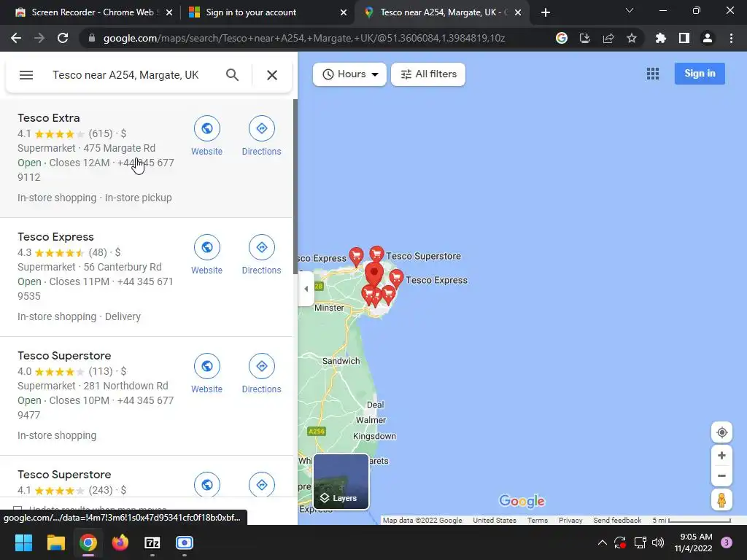
Task: Open the Windows Start menu
Action: point(23,542)
